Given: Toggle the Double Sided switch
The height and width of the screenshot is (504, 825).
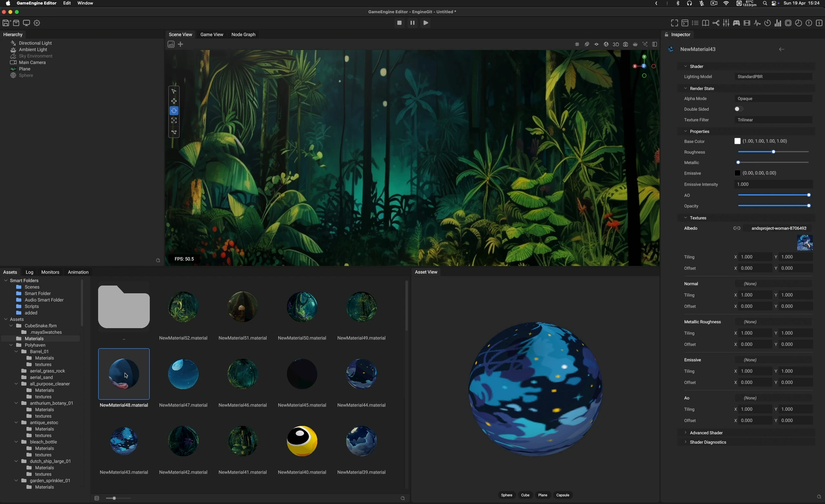Looking at the screenshot, I should click(x=738, y=109).
